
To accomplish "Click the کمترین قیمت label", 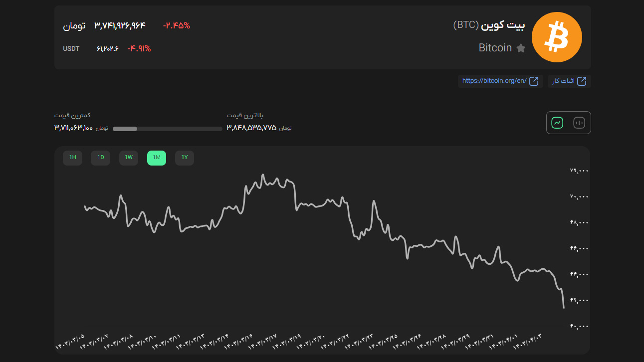I will click(x=72, y=115).
